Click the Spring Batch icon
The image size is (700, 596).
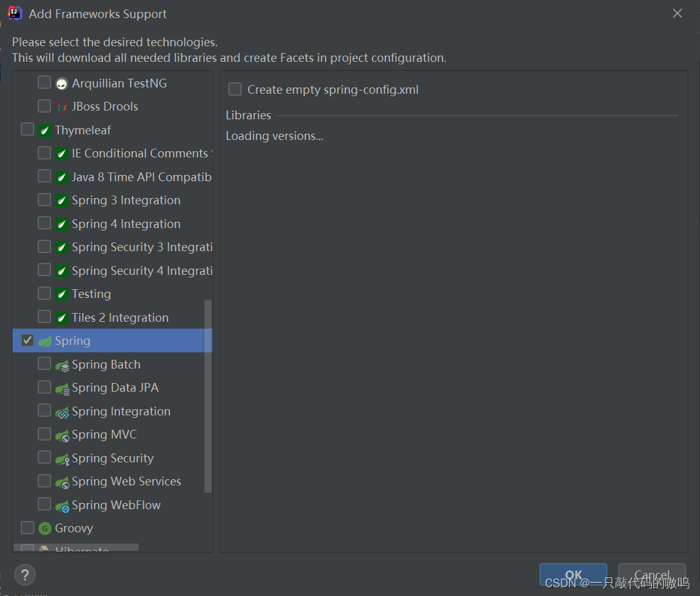[x=62, y=365]
